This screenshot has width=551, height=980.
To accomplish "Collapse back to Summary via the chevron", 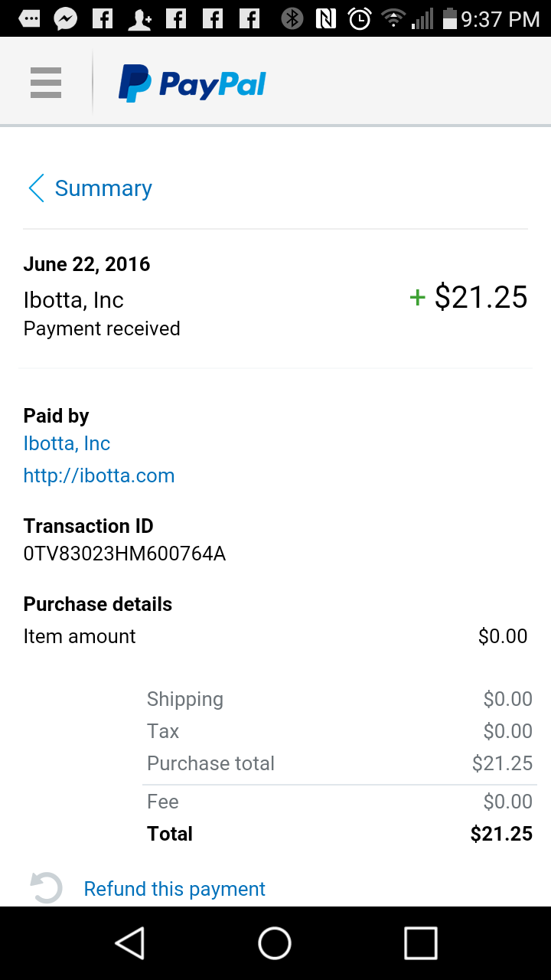I will pyautogui.click(x=35, y=188).
